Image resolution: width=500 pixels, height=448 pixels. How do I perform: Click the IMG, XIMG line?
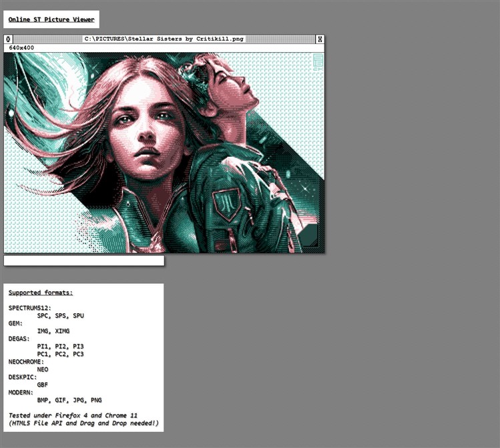[x=53, y=331]
